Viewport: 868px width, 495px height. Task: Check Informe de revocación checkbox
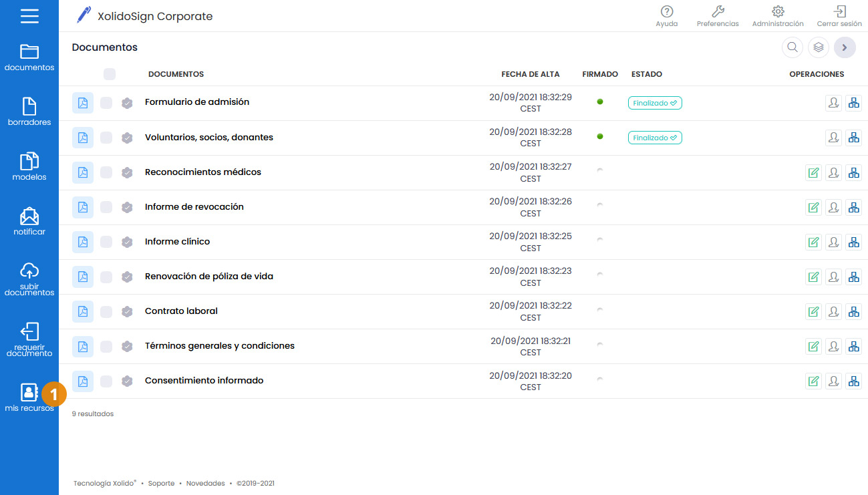point(106,207)
